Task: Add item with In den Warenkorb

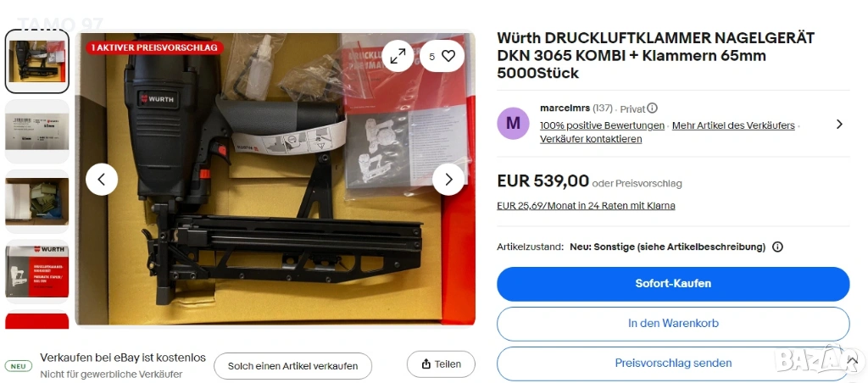Action: pyautogui.click(x=673, y=324)
